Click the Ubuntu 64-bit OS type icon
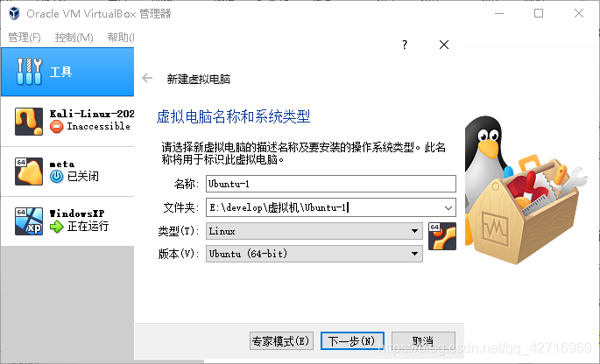This screenshot has width=600, height=364. click(x=442, y=236)
